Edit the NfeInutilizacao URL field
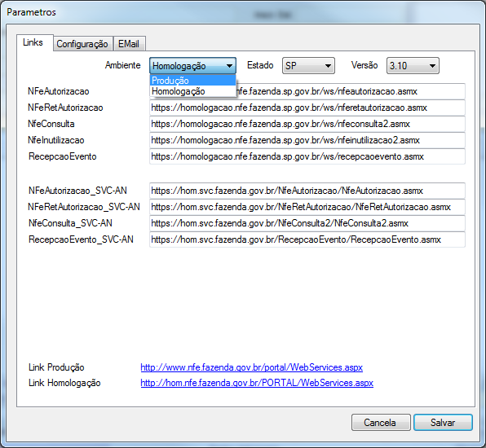The height and width of the screenshot is (448, 486). coord(307,140)
